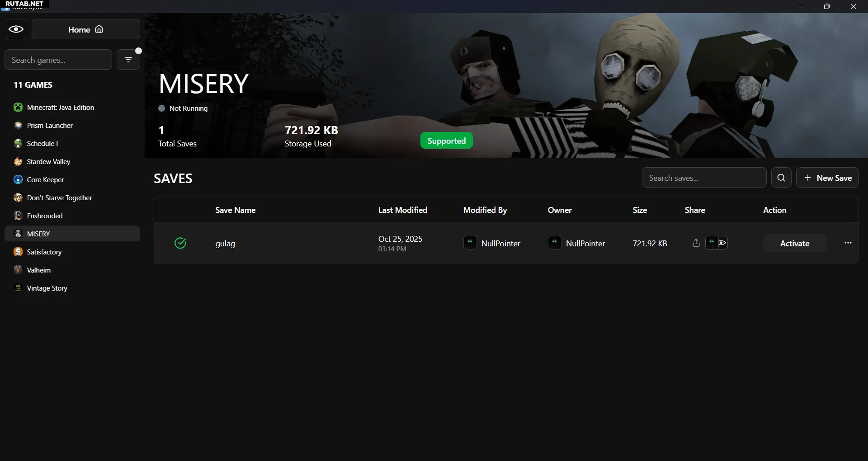Viewport: 868px width, 461px height.
Task: Select Minecraft: Java Edition in games list
Action: tap(61, 108)
